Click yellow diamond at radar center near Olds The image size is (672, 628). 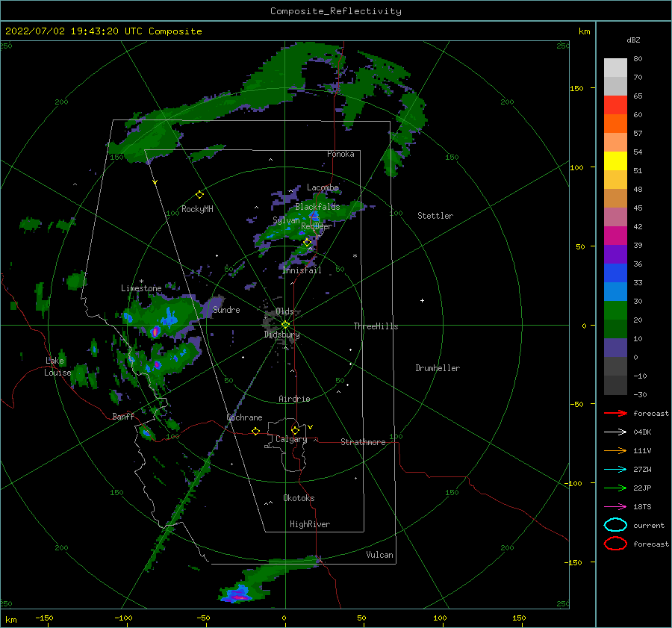coord(285,325)
